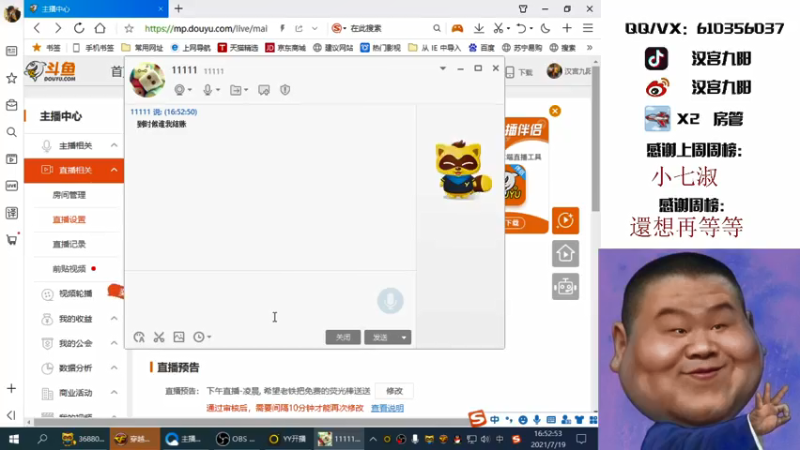Click the address bar URL field
Screen dimensions: 800x450
206,29
